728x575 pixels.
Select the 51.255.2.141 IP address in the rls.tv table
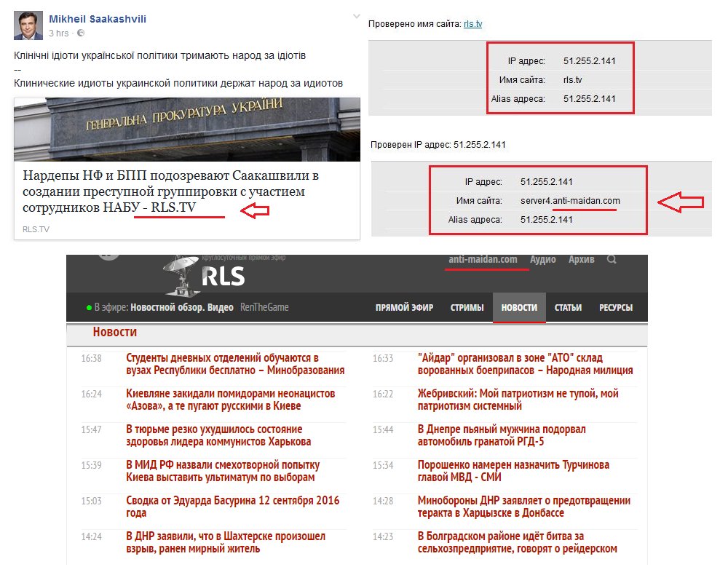coord(589,61)
